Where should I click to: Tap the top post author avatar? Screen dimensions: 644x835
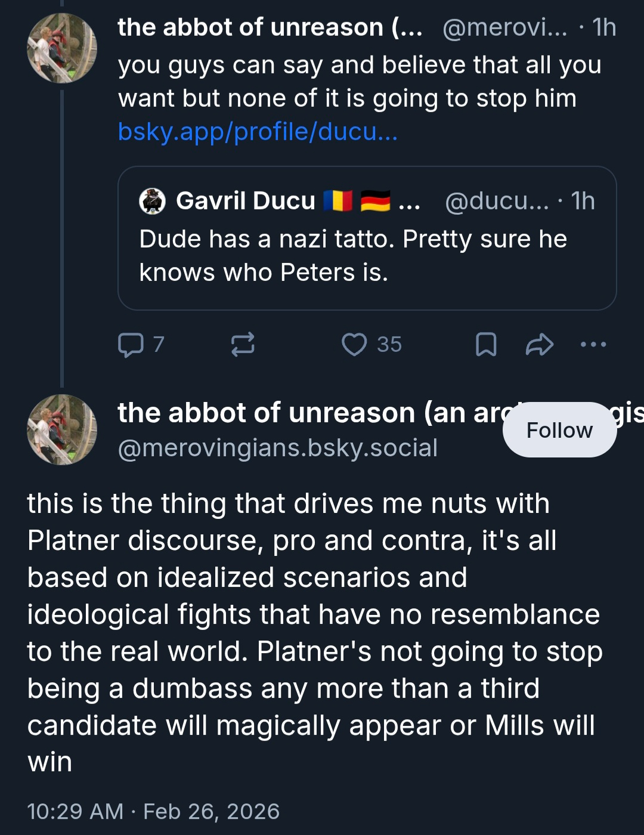click(61, 48)
